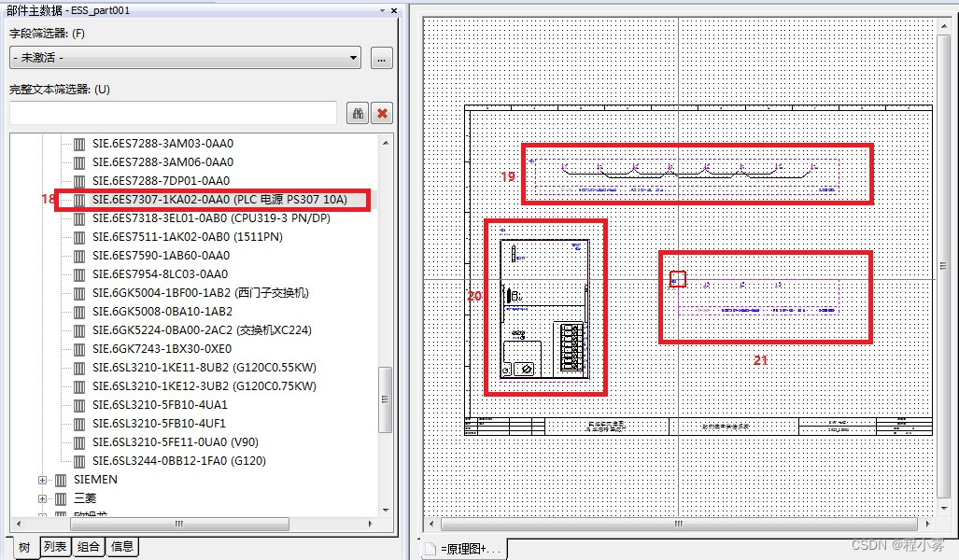Select part SIE.6GK5004-1BF00-1AB2 西门子交换机
The height and width of the screenshot is (560, 959).
(201, 293)
